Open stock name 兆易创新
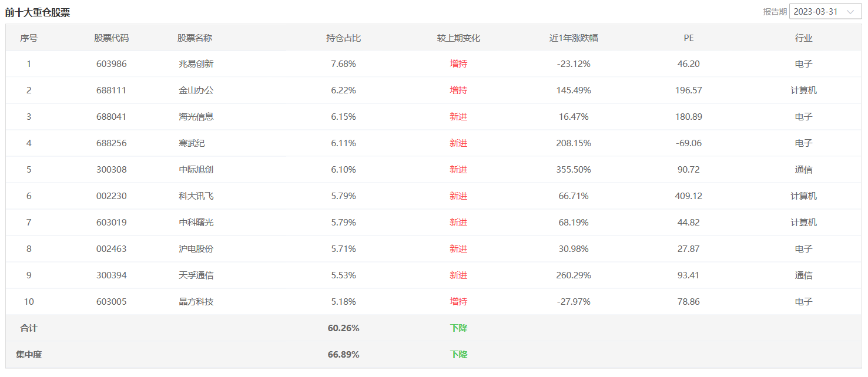868x377 pixels. 196,64
